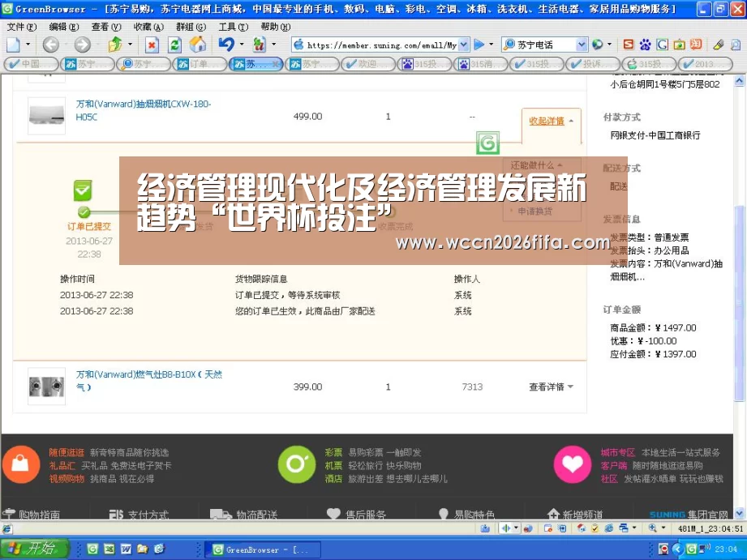Open the 收藏(A) menu
This screenshot has width=747, height=560.
(148, 27)
